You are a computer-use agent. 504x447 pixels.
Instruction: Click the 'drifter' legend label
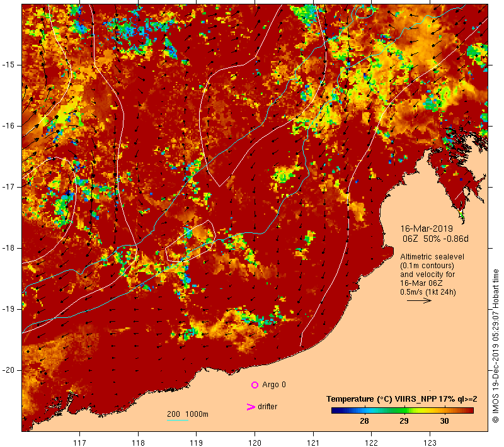(x=267, y=407)
